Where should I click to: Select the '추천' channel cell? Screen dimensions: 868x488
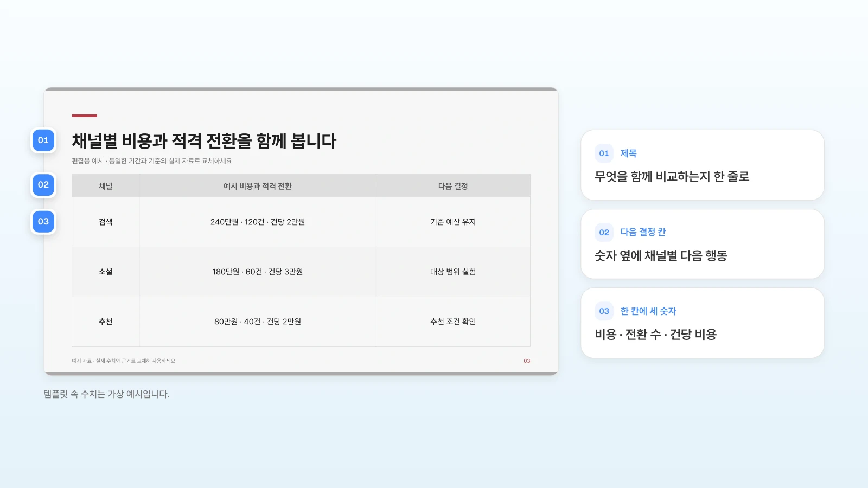coord(105,322)
